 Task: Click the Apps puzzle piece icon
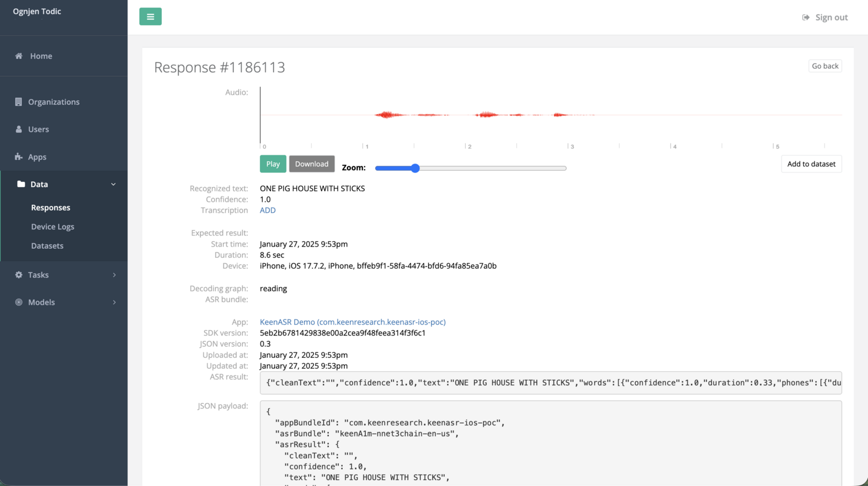click(19, 157)
